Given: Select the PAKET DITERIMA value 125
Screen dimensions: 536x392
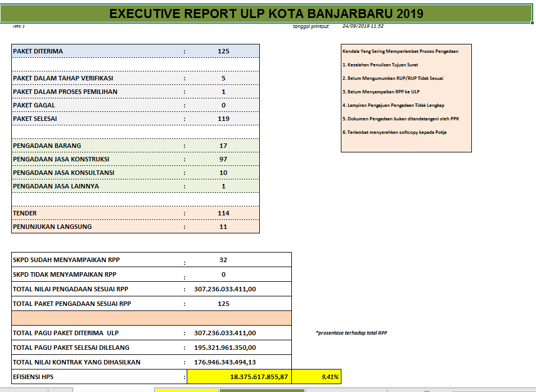Looking at the screenshot, I should click(223, 51).
